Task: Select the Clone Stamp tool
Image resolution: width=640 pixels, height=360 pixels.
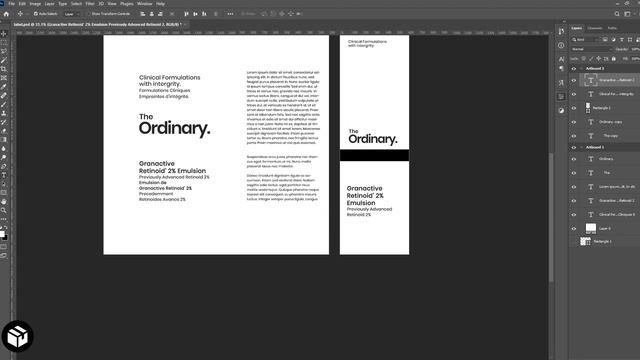Action: (x=4, y=113)
